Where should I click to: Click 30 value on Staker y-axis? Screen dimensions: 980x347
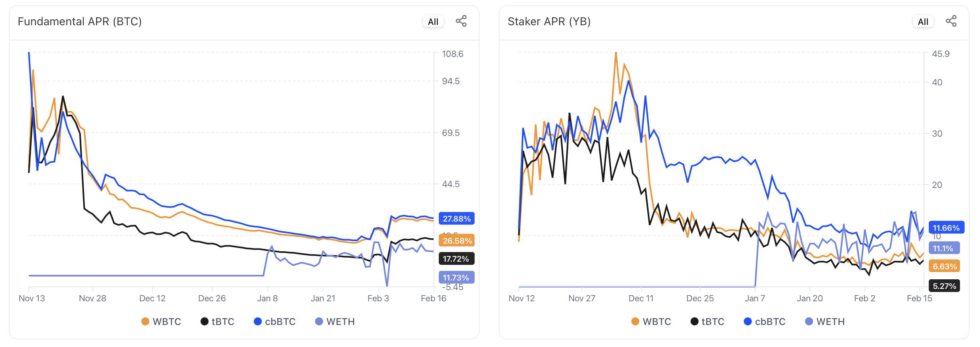coord(937,134)
